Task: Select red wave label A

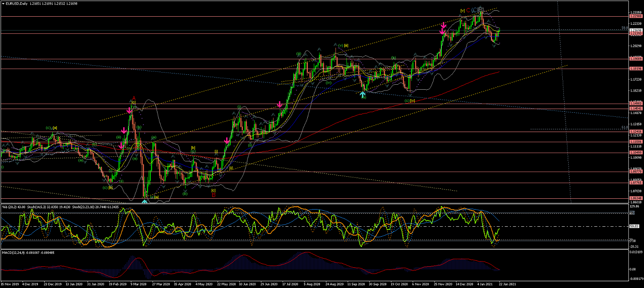Action: (134, 98)
